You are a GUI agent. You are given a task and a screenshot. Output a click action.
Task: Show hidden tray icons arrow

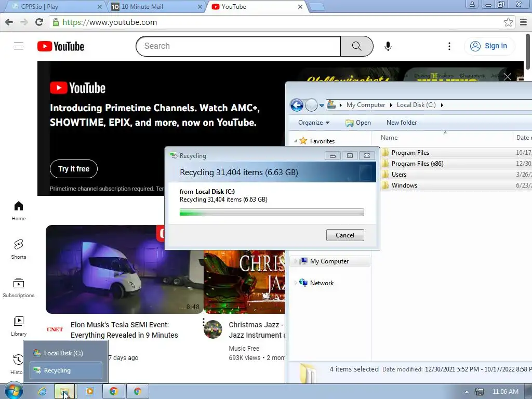tap(467, 392)
